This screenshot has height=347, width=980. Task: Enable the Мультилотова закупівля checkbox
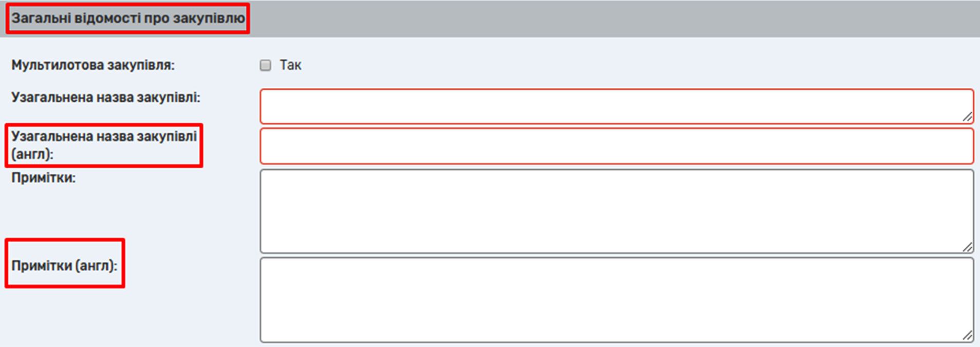coord(265,65)
